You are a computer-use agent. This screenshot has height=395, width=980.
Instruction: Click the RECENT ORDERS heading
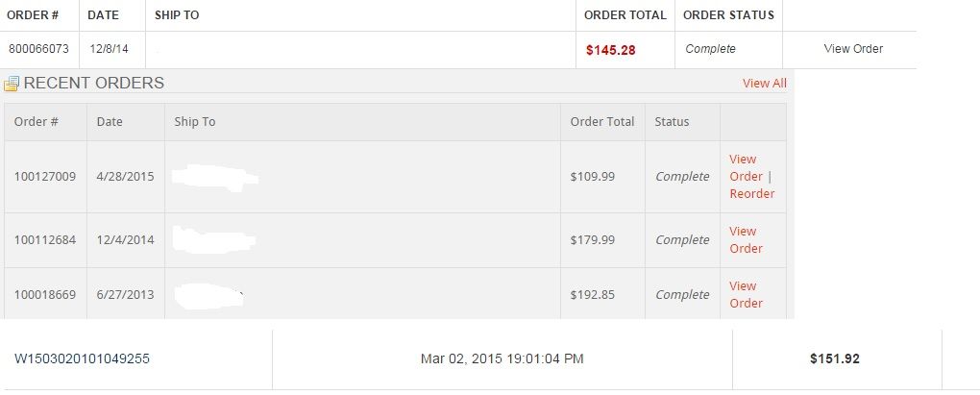point(94,83)
